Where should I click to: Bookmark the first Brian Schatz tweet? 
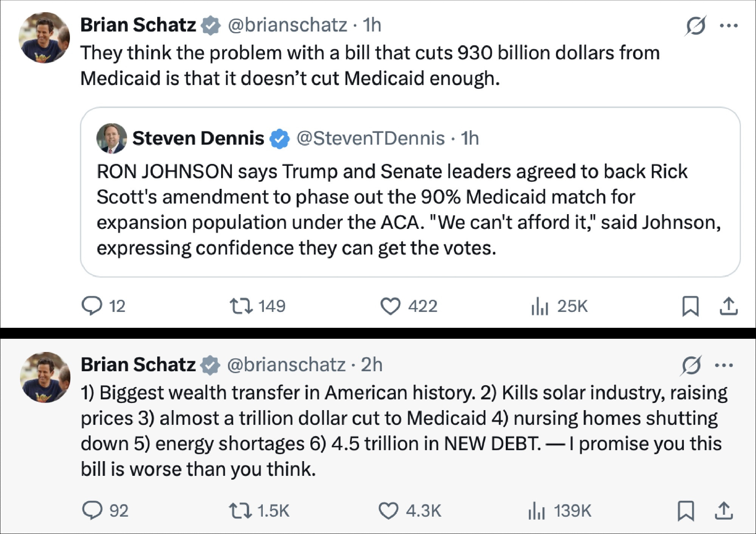690,306
